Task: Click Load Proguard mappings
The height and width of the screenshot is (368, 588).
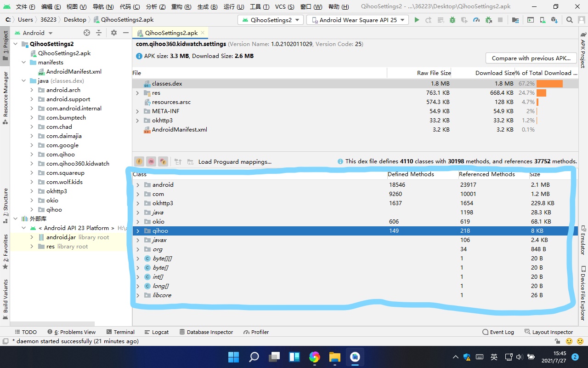Action: [235, 161]
